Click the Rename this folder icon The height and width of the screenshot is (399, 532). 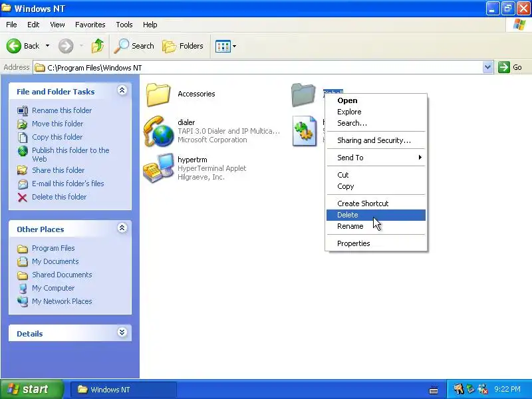click(23, 110)
